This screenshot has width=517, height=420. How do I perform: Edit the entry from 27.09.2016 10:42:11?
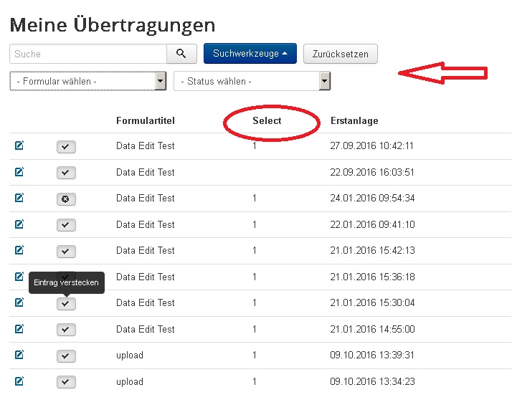pos(19,146)
